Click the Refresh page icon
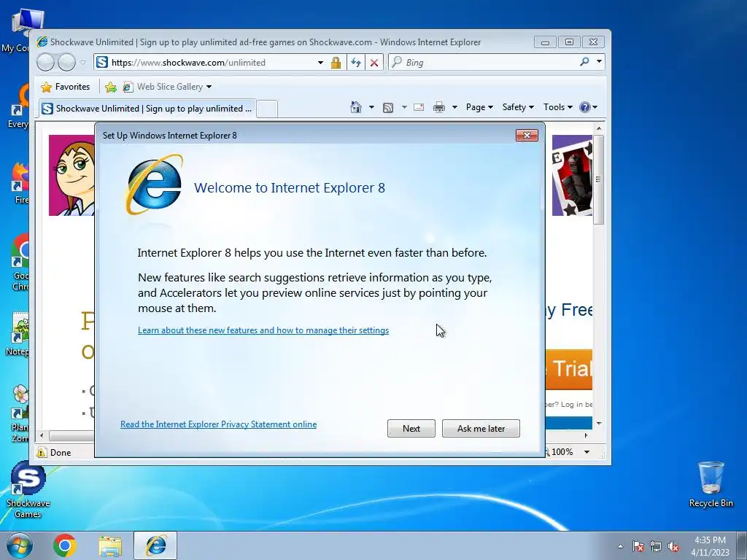The width and height of the screenshot is (747, 560). 356,63
